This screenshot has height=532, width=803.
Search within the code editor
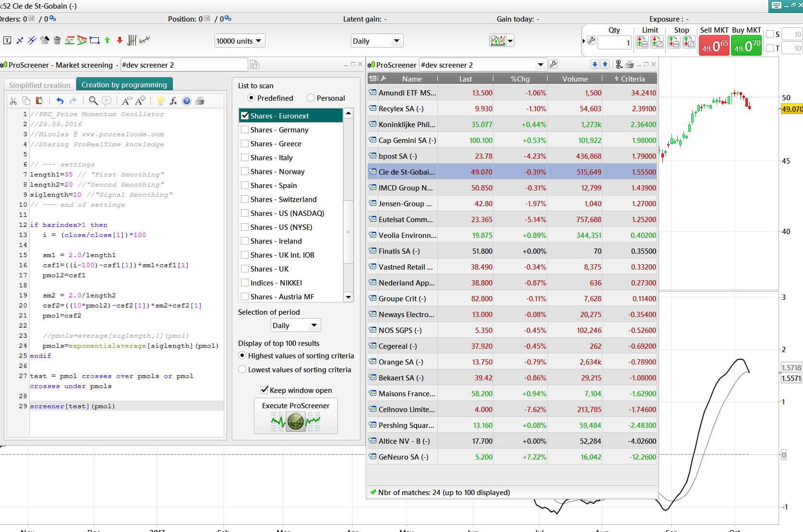click(x=93, y=101)
